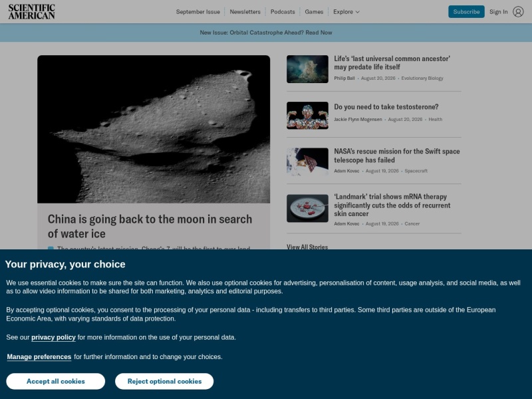Open the New Issue Orbital Catastrophe banner

[265, 33]
